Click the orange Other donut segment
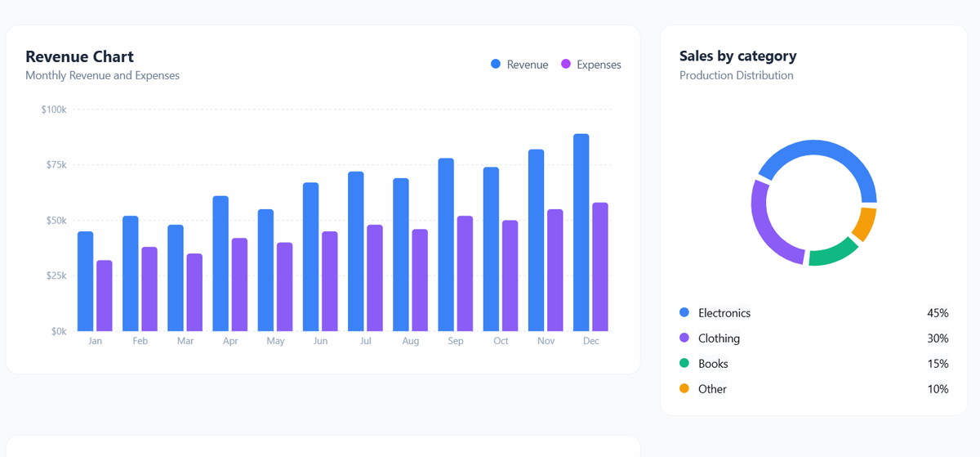The height and width of the screenshot is (457, 980). (x=866, y=224)
